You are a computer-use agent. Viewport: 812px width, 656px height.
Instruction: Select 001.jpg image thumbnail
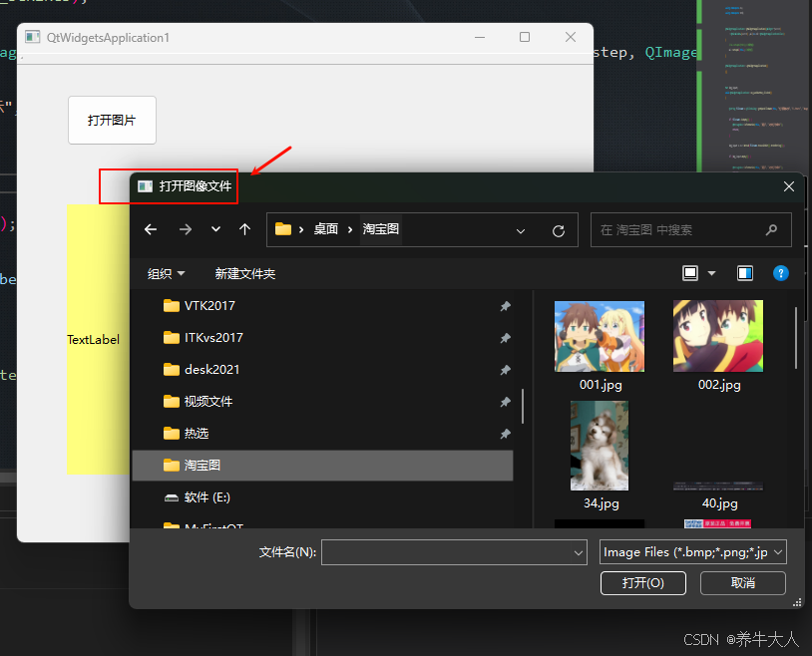click(x=600, y=336)
